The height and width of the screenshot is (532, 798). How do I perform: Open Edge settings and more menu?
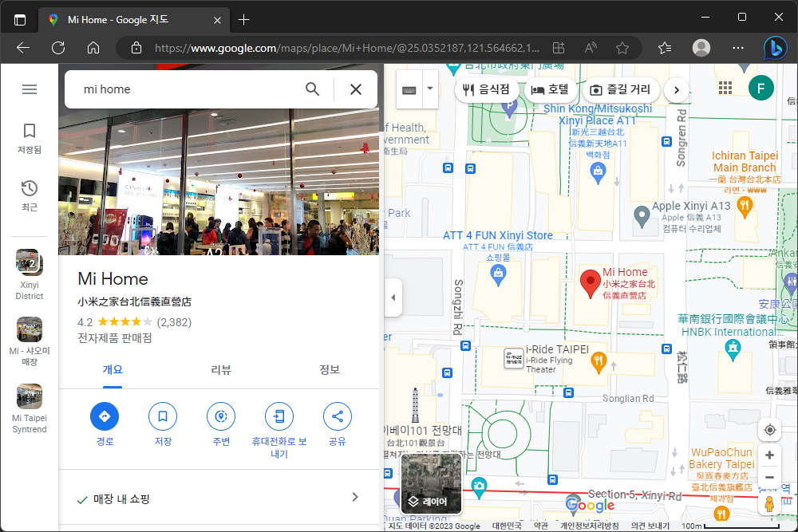(x=738, y=48)
